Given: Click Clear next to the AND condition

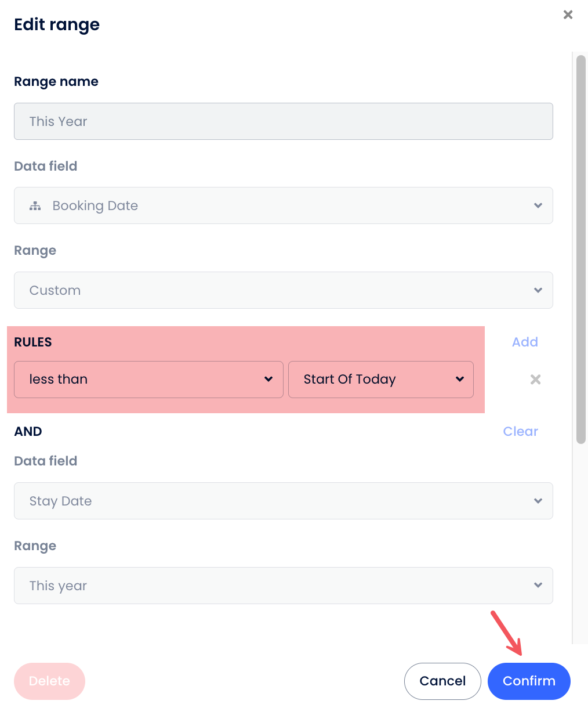Looking at the screenshot, I should coord(520,431).
